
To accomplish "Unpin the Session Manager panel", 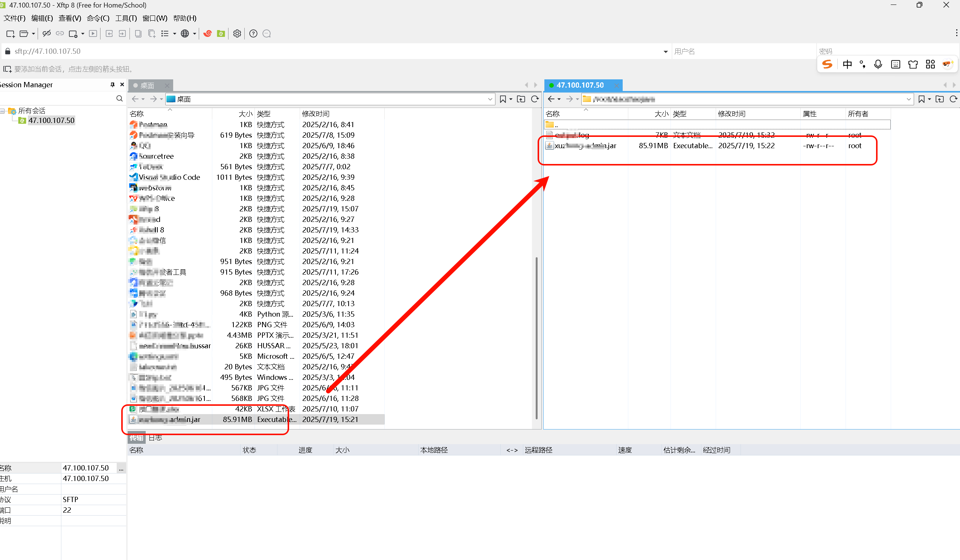I will (113, 85).
